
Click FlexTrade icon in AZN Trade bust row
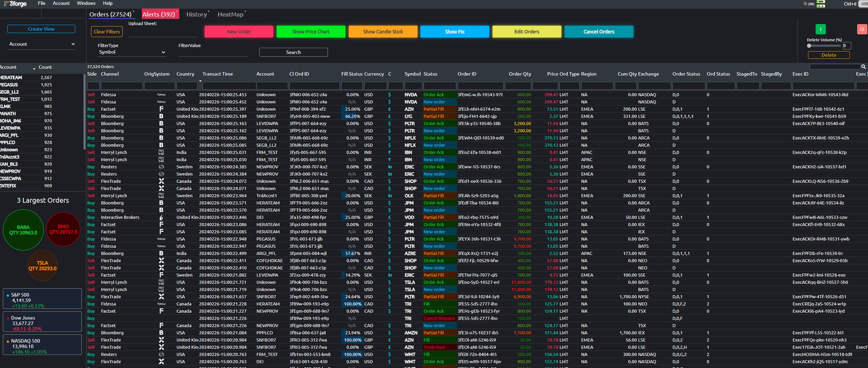click(161, 347)
